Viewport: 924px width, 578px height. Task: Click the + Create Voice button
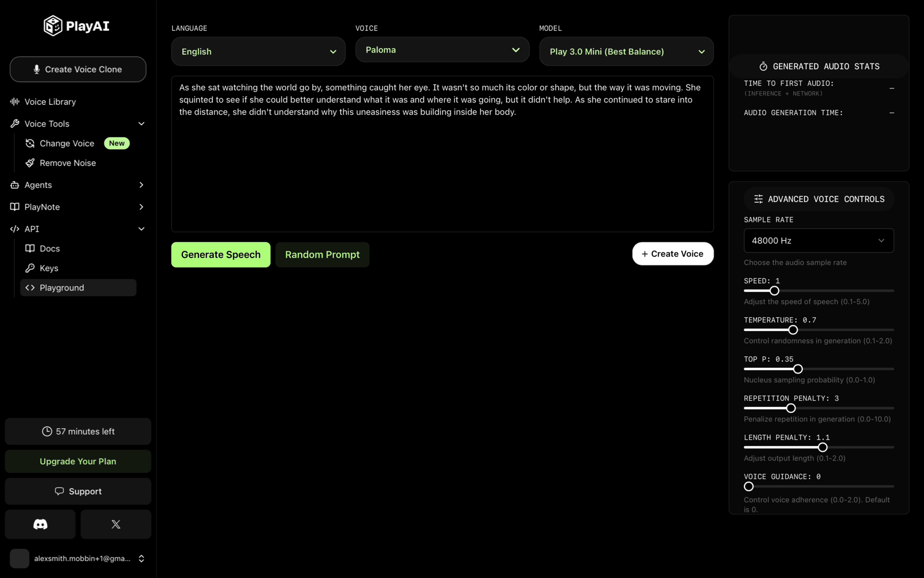[x=673, y=254]
